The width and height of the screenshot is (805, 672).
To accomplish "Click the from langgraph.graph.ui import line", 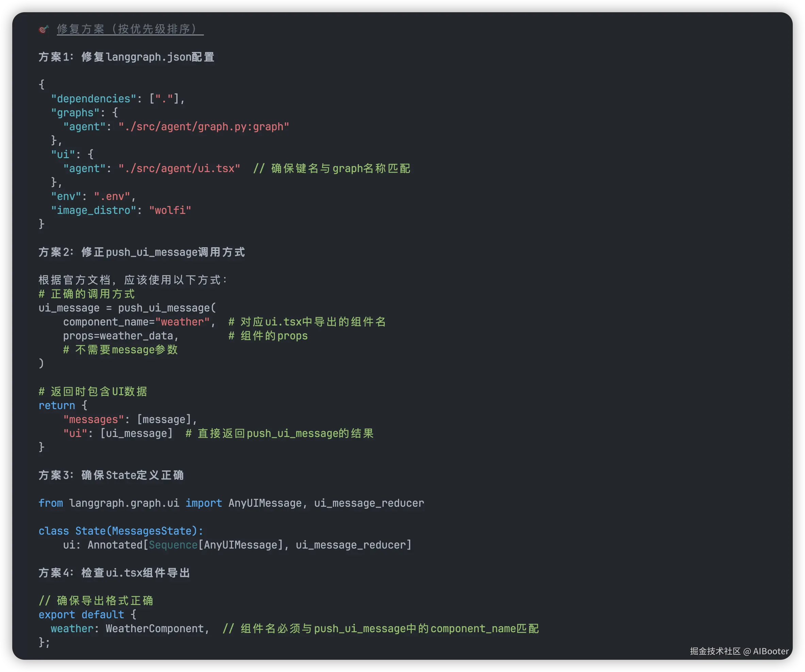I will (x=231, y=503).
